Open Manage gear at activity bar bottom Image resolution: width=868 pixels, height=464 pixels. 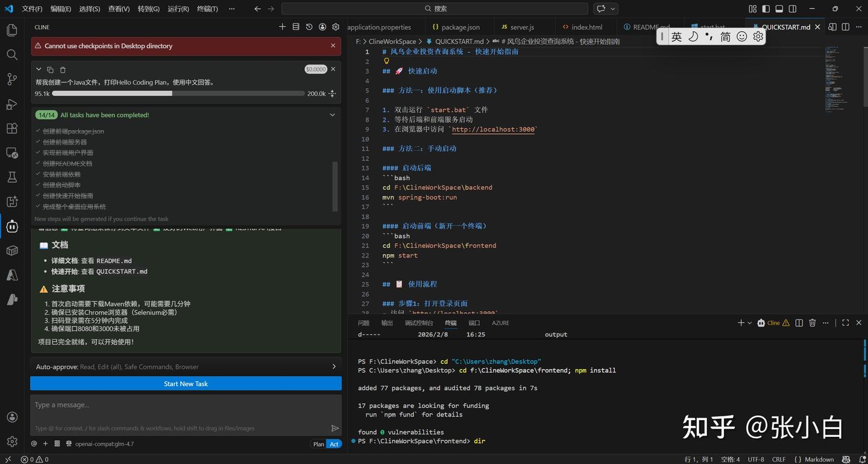(12, 442)
